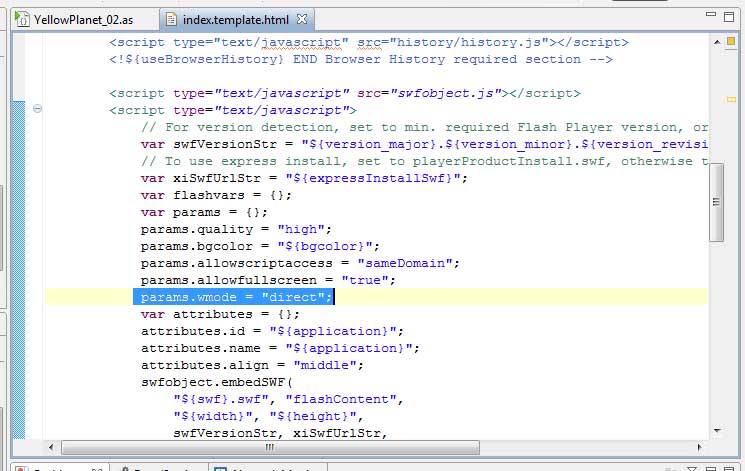
Task: Click the attributes.name line
Action: pos(280,348)
